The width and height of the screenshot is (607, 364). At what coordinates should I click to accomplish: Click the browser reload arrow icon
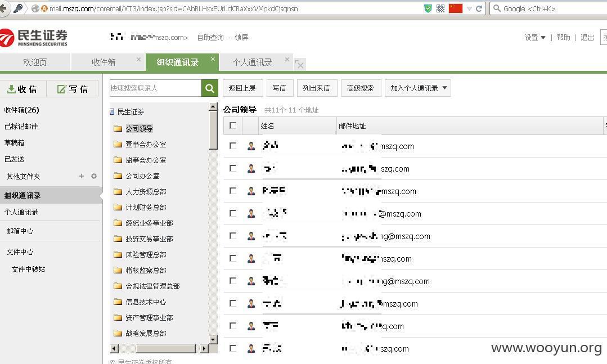[x=479, y=8]
